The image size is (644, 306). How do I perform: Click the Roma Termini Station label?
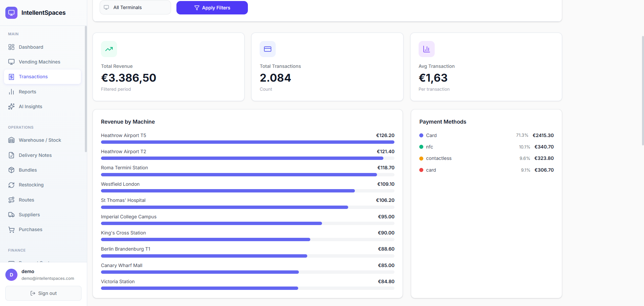(x=124, y=168)
